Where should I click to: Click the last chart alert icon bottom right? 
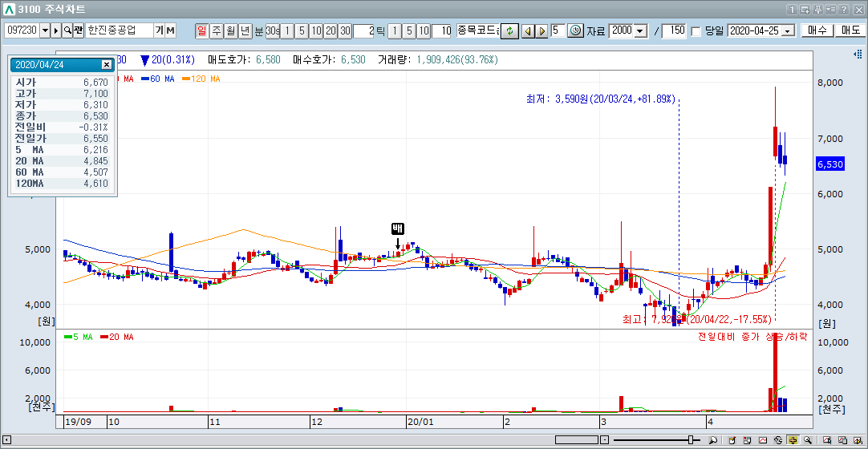(x=857, y=441)
